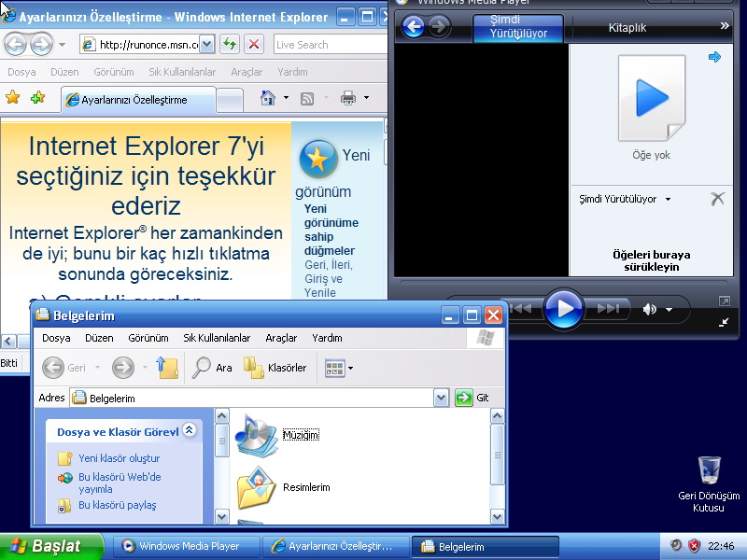The width and height of the screenshot is (747, 560).
Task: Open a new tab in Internet Explorer
Action: [x=230, y=101]
